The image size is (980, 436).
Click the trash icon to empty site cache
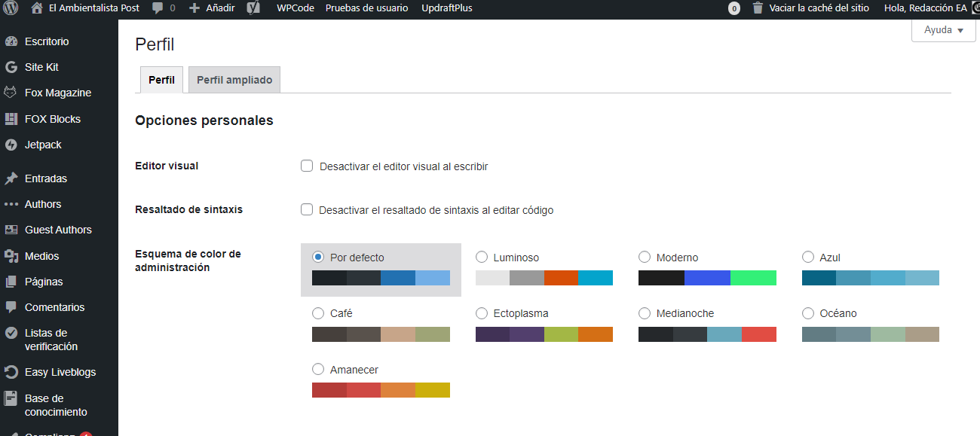click(757, 8)
